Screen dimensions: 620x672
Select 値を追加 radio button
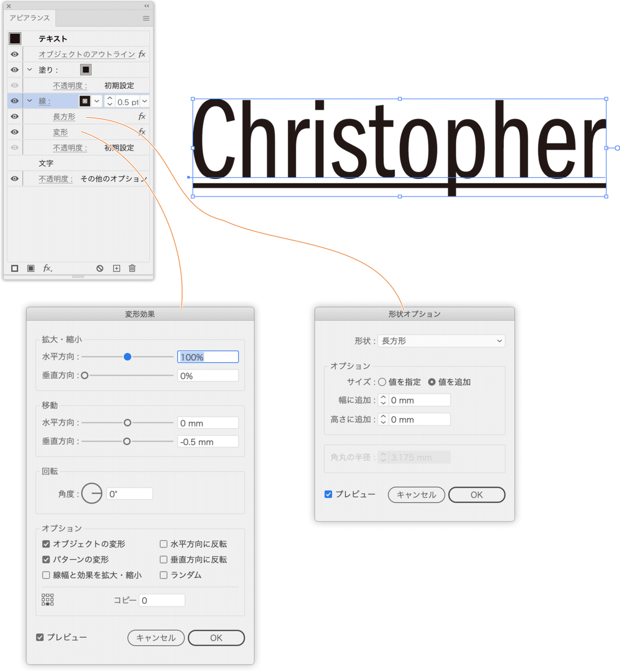point(431,382)
